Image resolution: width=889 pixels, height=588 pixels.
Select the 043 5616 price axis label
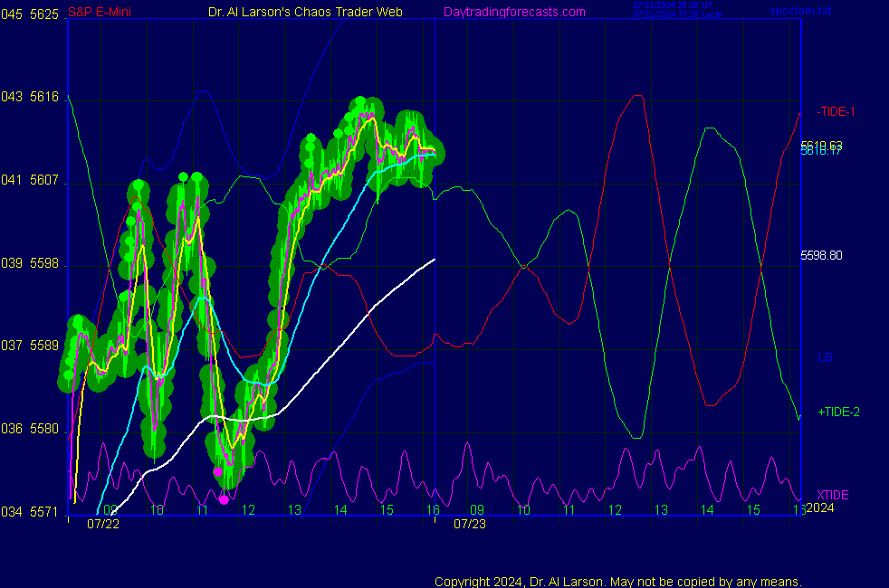(x=30, y=97)
